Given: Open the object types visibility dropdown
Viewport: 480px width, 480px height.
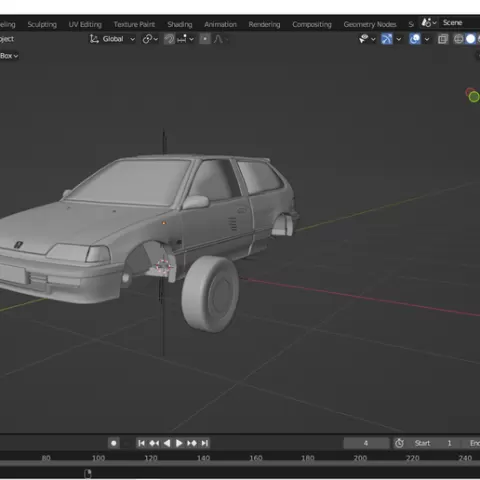Looking at the screenshot, I should click(367, 39).
